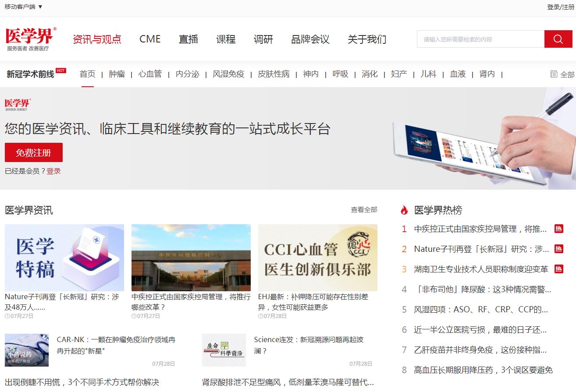Screen dimensions: 576x392
Task: Open 新冠学术前线 section
Action: [30, 74]
